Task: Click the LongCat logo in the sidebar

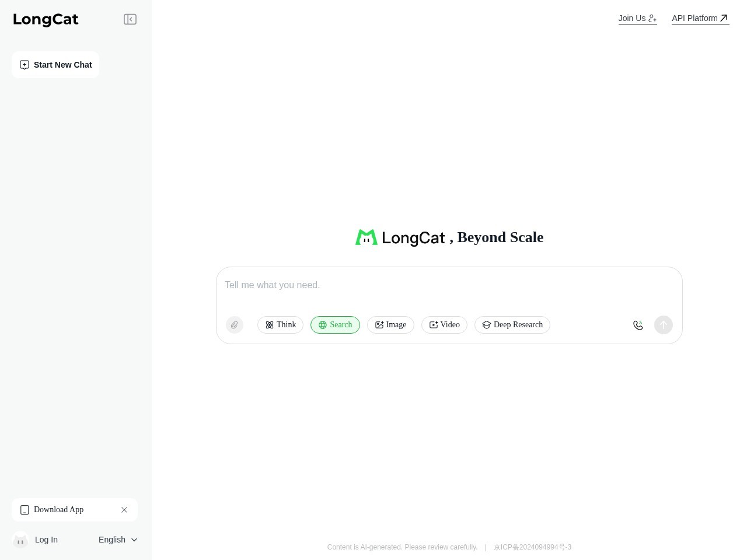Action: (x=46, y=19)
